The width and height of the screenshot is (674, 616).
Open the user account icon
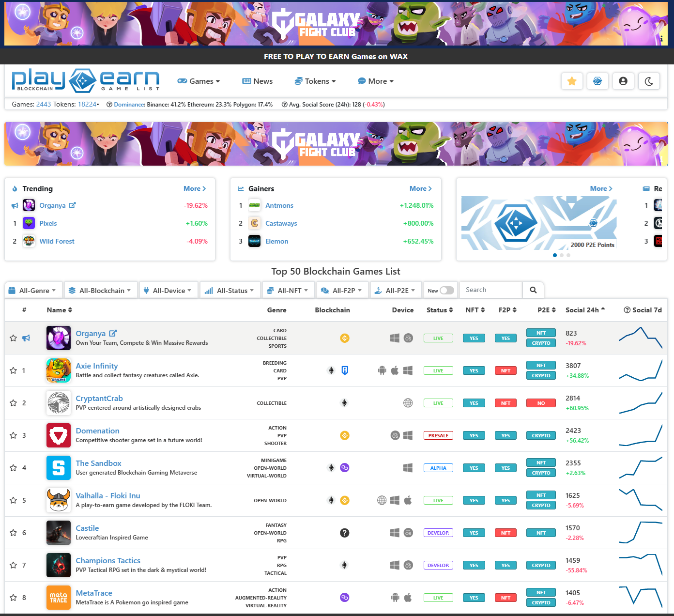[x=623, y=81]
